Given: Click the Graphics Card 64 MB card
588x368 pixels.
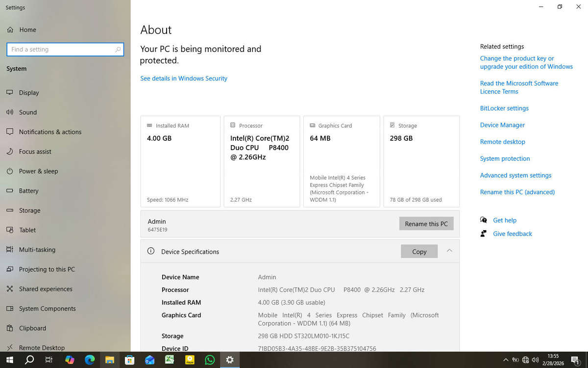Looking at the screenshot, I should (x=342, y=161).
